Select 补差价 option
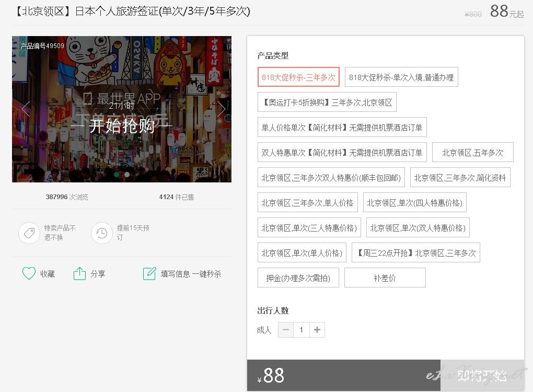The image size is (533, 392). click(385, 279)
